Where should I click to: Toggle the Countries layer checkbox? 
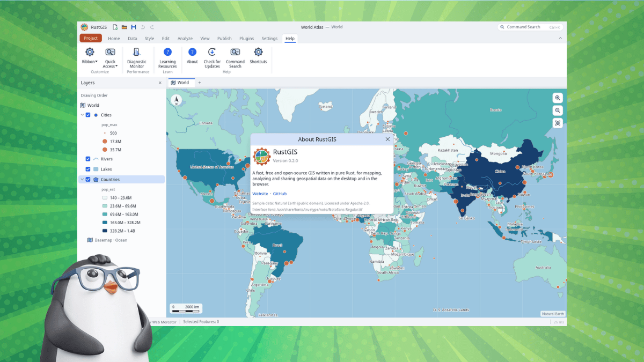point(88,180)
